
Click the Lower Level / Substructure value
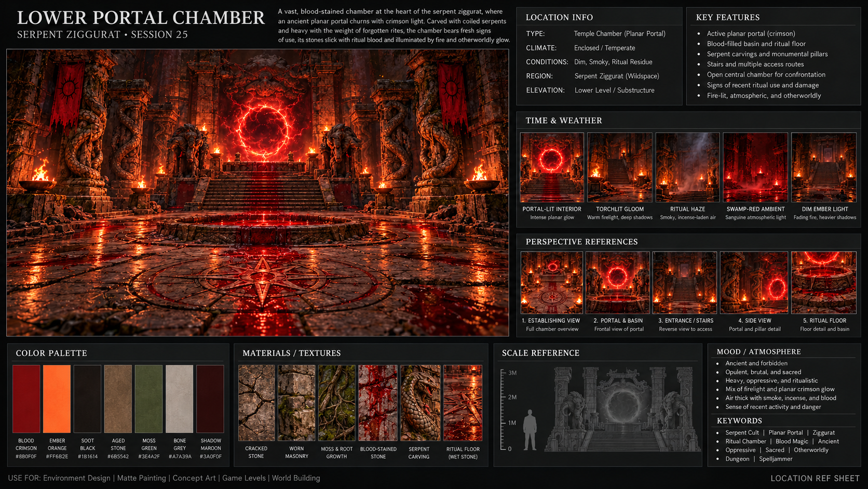614,90
